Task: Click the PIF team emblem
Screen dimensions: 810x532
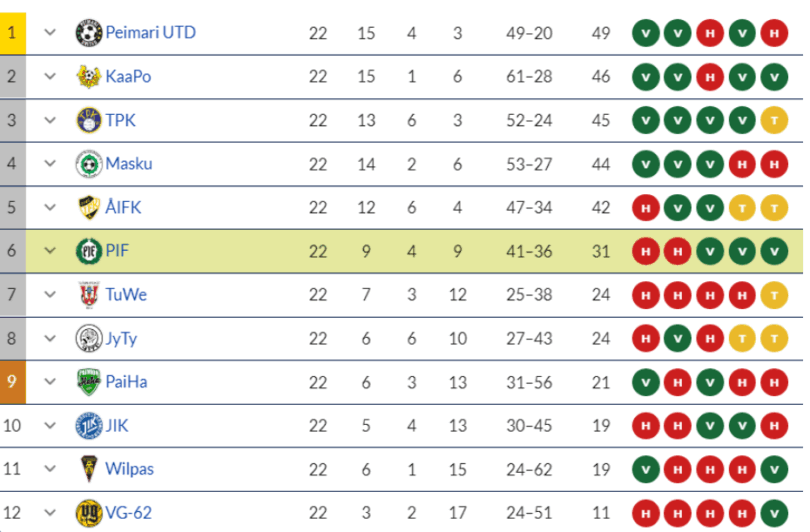Action: tap(89, 251)
